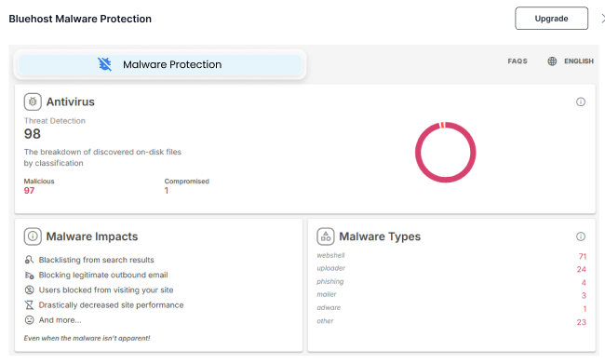Click the 'And more...' text

[60, 320]
